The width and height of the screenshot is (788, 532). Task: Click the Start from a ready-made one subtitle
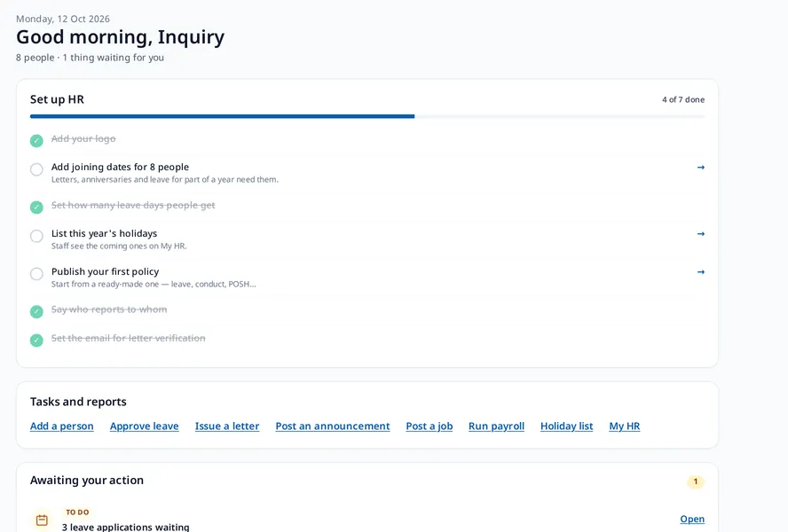click(x=154, y=284)
